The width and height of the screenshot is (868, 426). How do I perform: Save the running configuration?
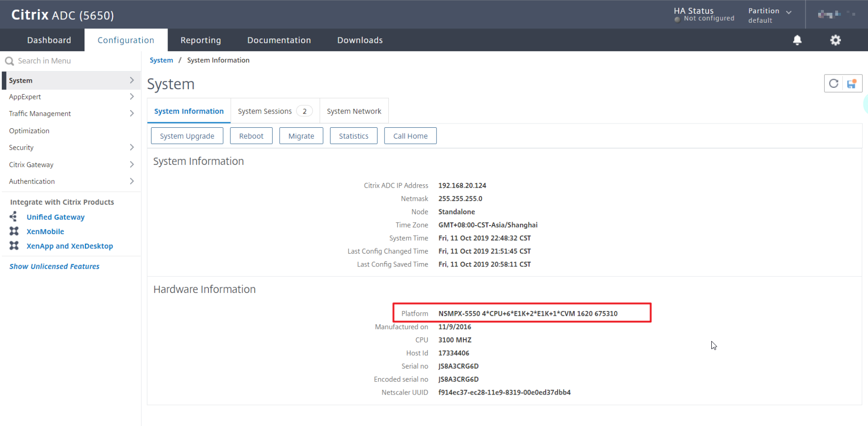point(852,84)
